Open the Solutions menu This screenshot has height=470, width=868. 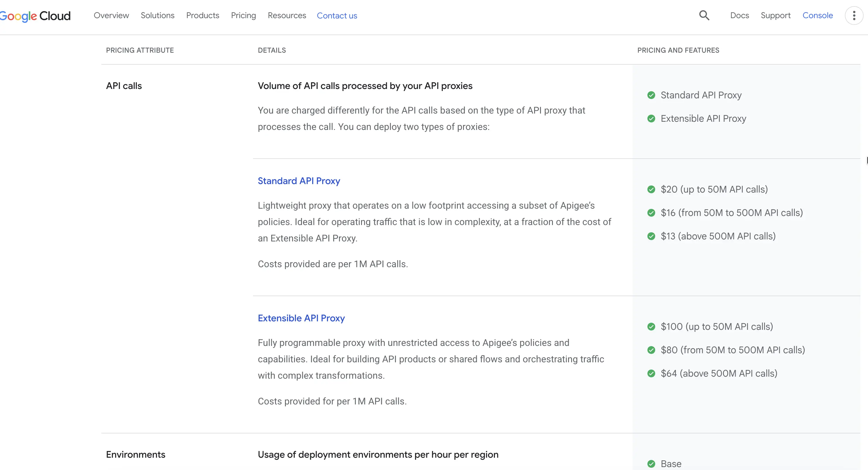click(157, 16)
